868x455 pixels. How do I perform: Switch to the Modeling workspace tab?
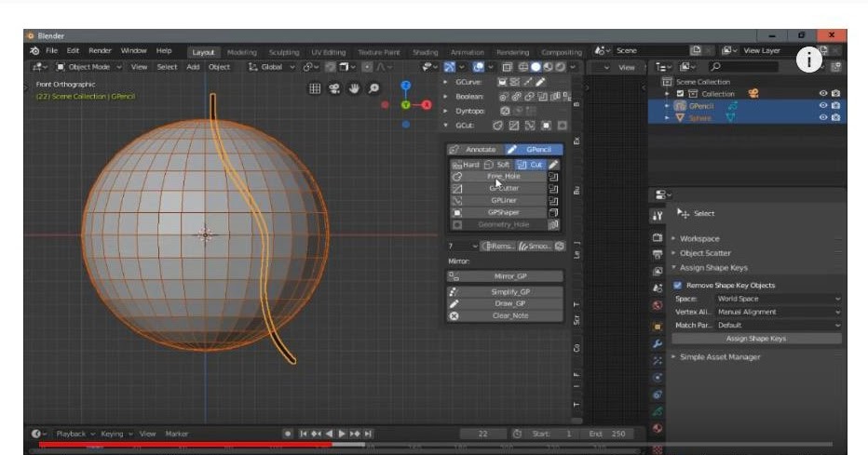click(242, 52)
